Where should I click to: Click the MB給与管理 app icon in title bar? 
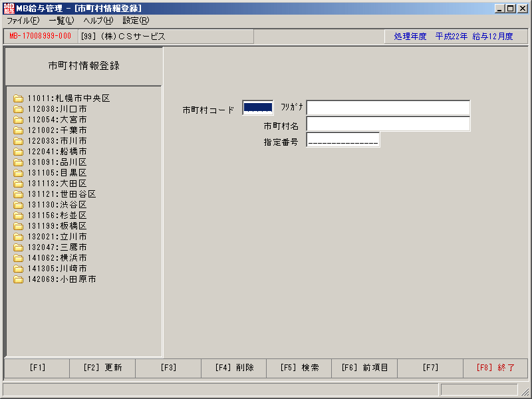(x=9, y=9)
